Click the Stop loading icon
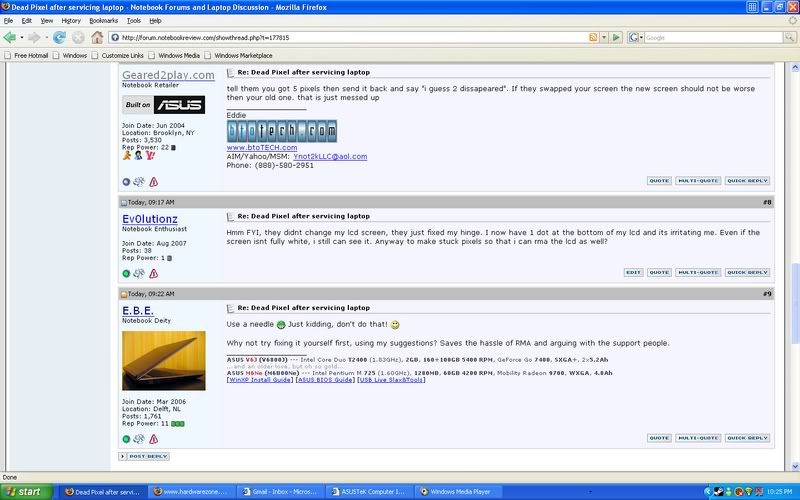This screenshot has height=500, width=800. (78, 37)
